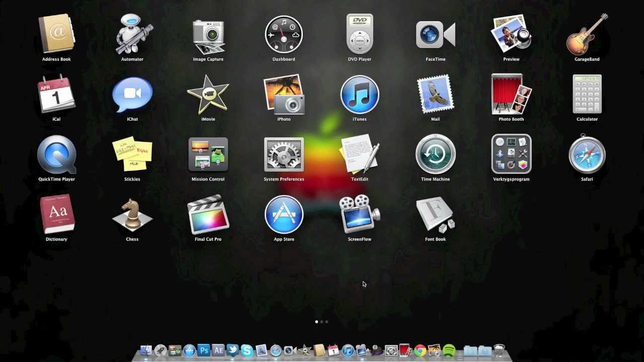Open FaceTime from the Launchpad grid

pyautogui.click(x=436, y=34)
